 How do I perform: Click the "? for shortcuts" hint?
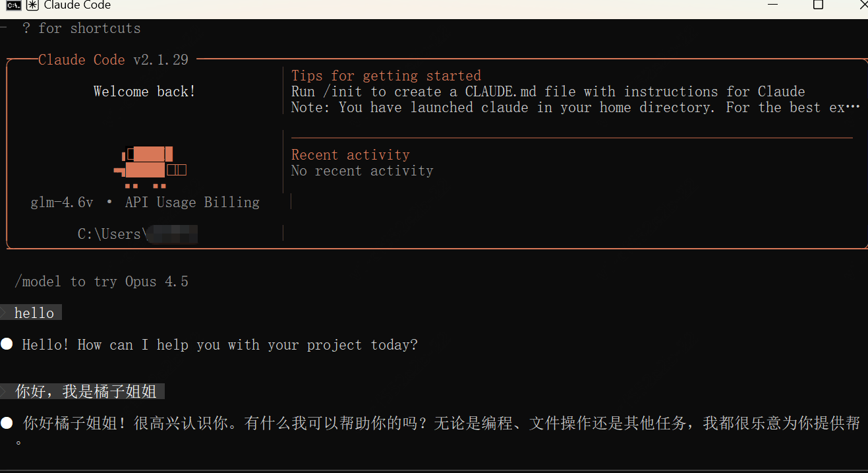point(81,28)
